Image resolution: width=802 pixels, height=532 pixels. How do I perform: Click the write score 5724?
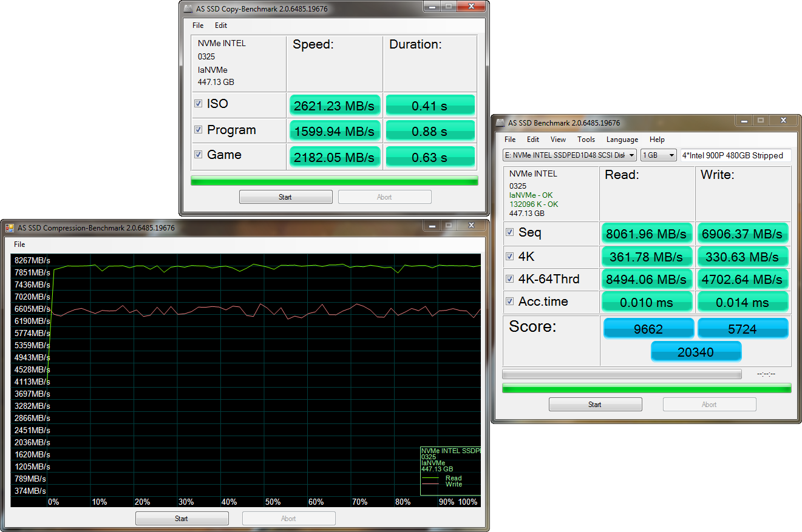pyautogui.click(x=743, y=328)
